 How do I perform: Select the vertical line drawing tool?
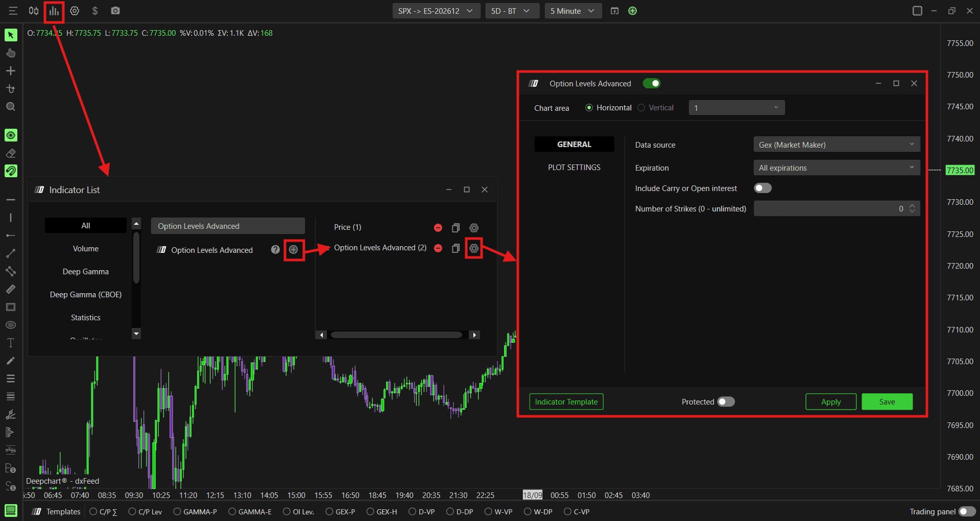[11, 218]
